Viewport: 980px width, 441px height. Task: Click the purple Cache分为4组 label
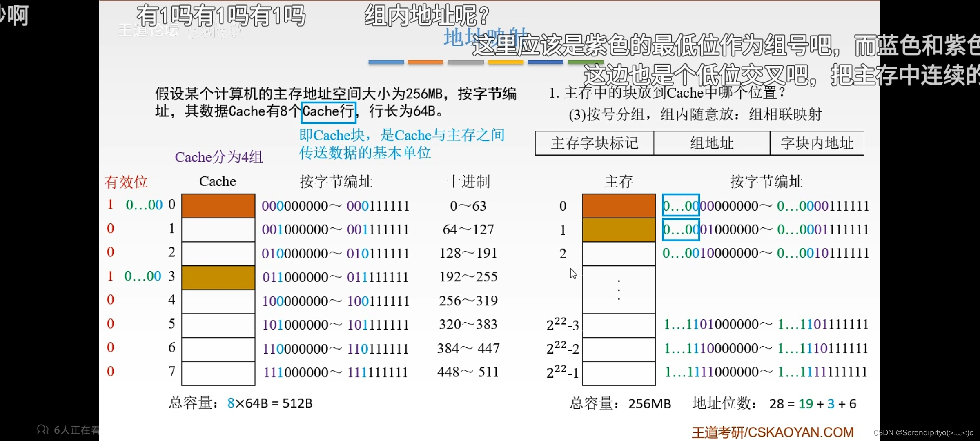tap(219, 157)
